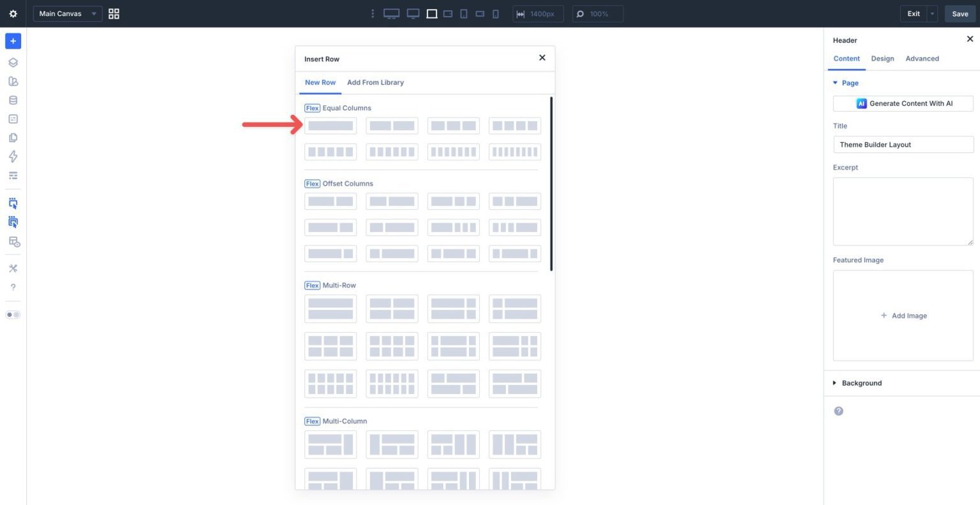Switch to tablet portrait view
980x505 pixels.
tap(464, 13)
